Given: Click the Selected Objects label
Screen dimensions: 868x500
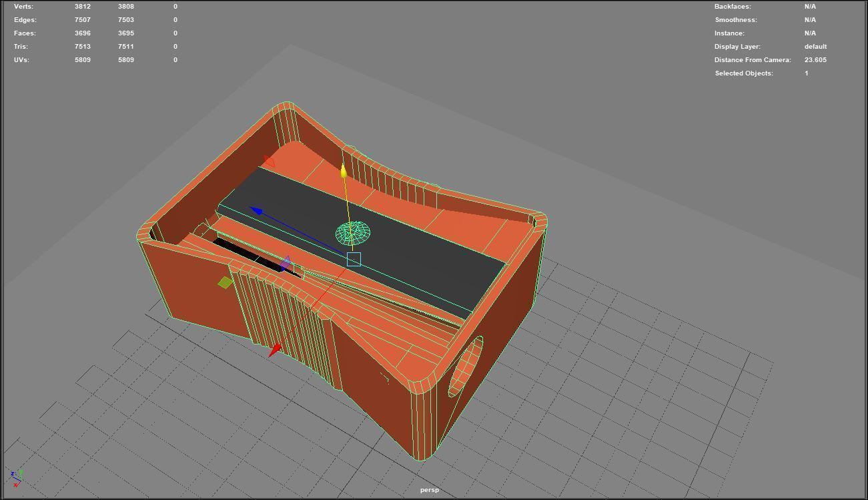Looking at the screenshot, I should tap(744, 73).
